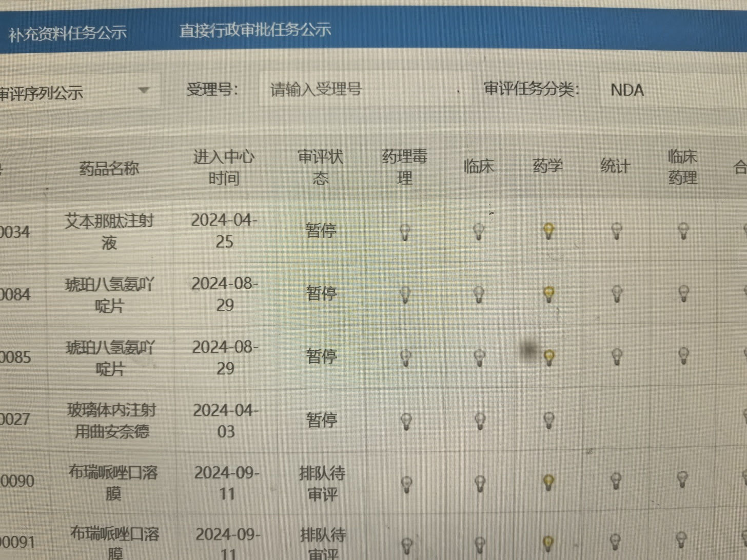
Task: Click 临床 bulb for 玻璃体内注射用曲安奈德
Action: coord(480,421)
